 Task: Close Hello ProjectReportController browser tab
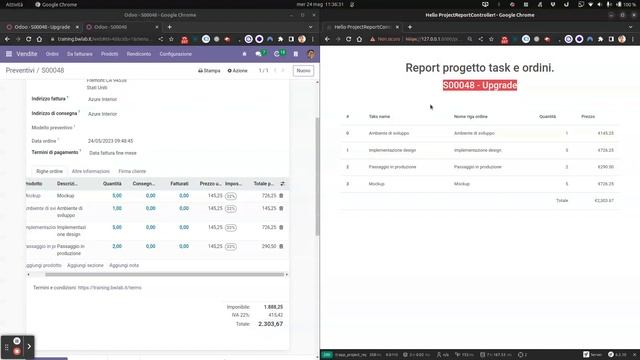click(x=397, y=27)
